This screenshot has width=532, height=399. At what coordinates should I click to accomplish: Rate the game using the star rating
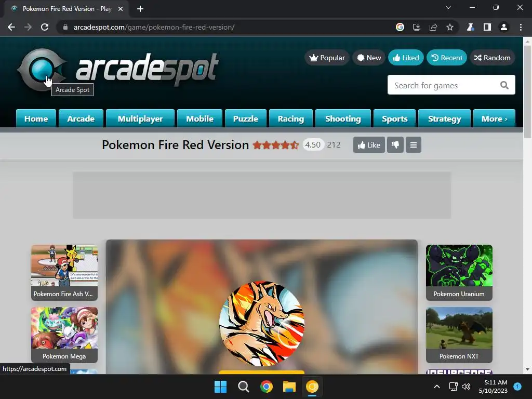(x=276, y=145)
